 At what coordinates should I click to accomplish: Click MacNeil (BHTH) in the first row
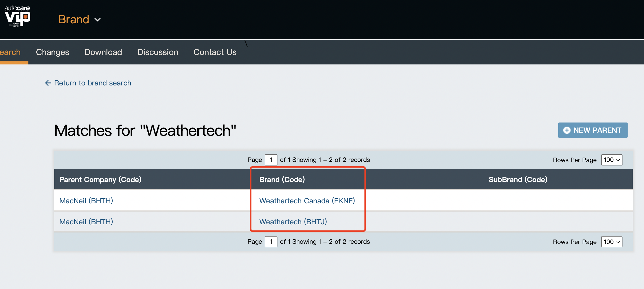pos(86,201)
